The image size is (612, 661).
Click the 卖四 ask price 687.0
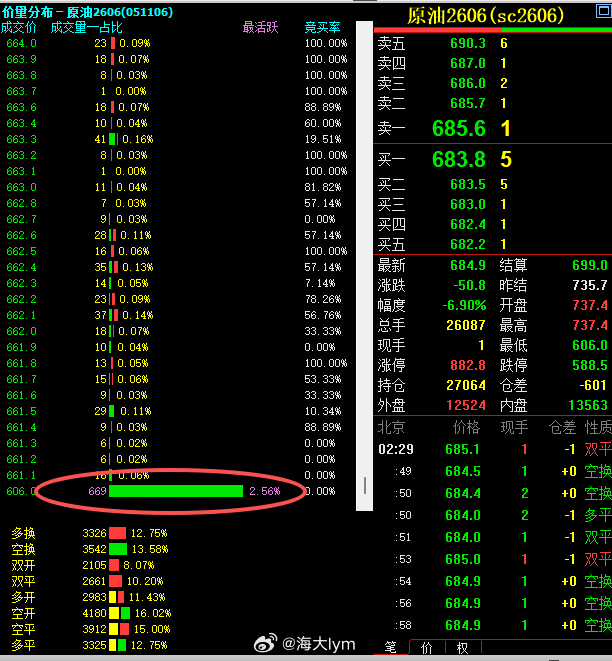[x=468, y=63]
